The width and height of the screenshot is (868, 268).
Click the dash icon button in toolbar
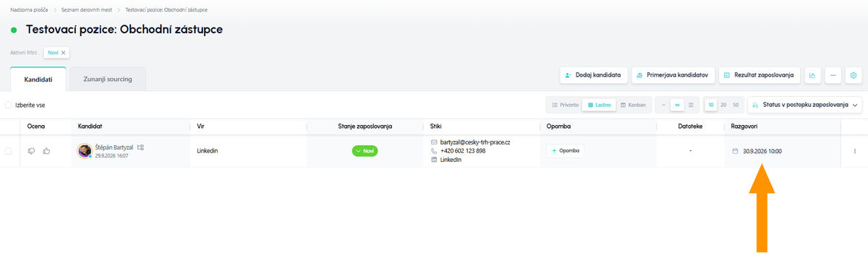coord(833,75)
